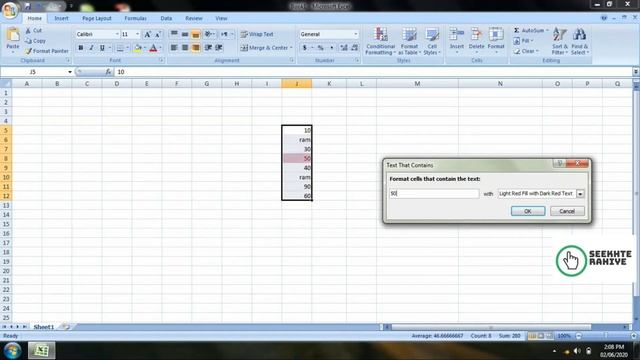Toggle Underline formatting
Viewport: 640px width, 360px height.
point(102,48)
